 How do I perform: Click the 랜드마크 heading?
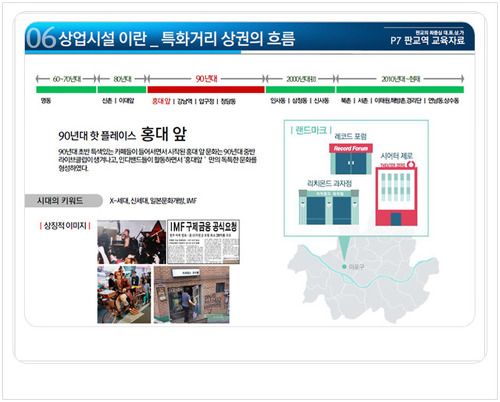311,130
